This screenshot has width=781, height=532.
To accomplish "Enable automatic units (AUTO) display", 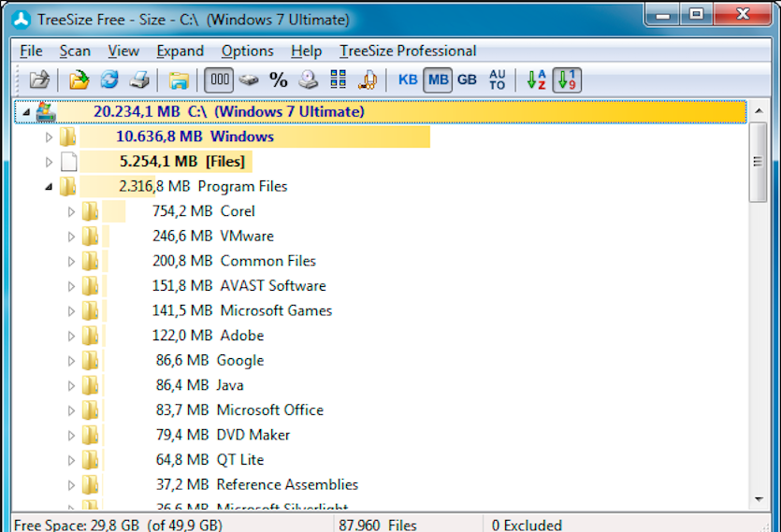I will pyautogui.click(x=497, y=79).
